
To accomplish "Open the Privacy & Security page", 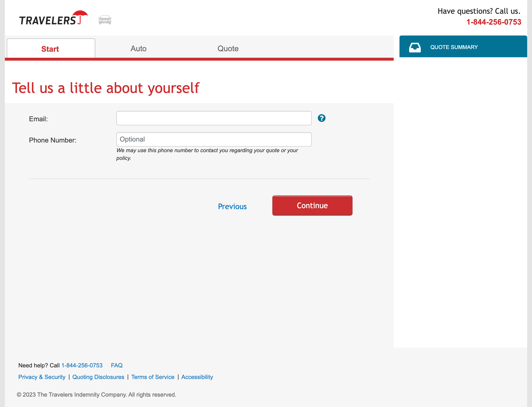I will pos(42,377).
